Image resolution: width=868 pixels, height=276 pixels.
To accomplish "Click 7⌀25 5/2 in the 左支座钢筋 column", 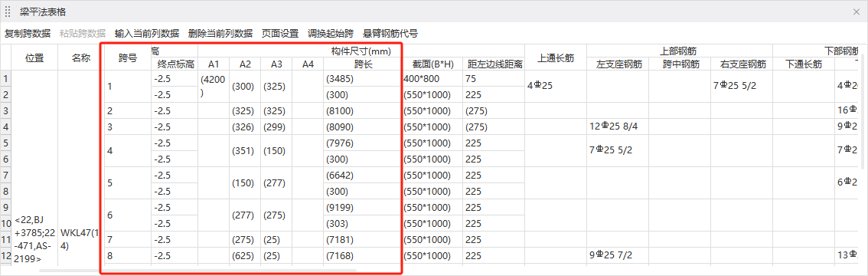I will point(618,151).
